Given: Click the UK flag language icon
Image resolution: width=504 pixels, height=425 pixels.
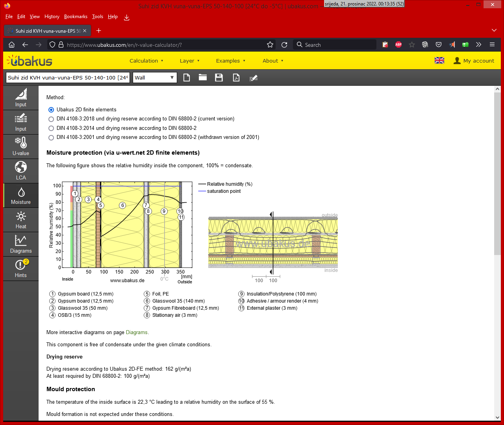Looking at the screenshot, I should (439, 61).
